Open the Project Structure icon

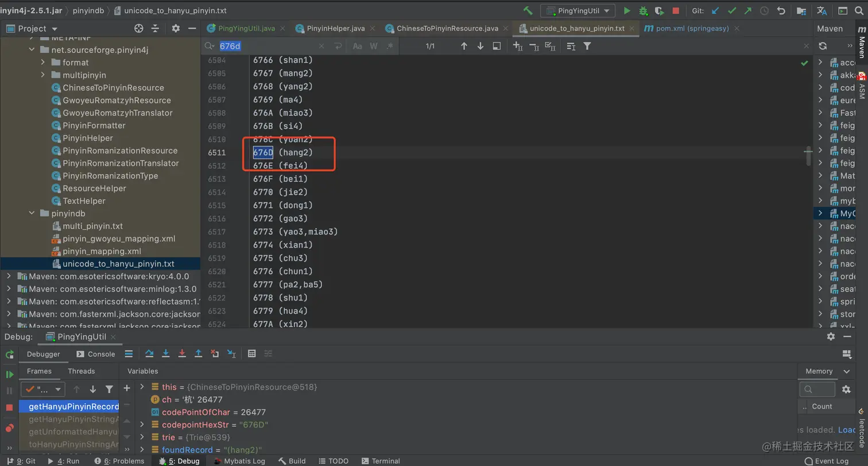point(801,11)
